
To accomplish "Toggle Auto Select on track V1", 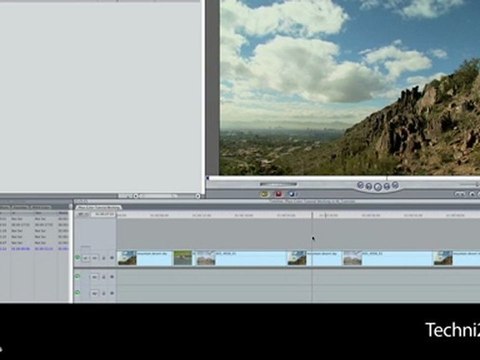I will 112,258.
